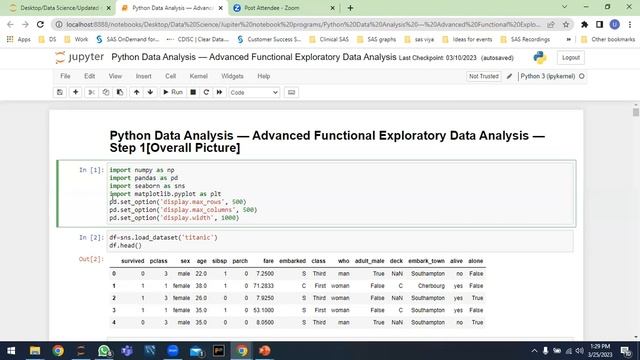Open the Ideas for events bookmark folder

click(x=467, y=40)
